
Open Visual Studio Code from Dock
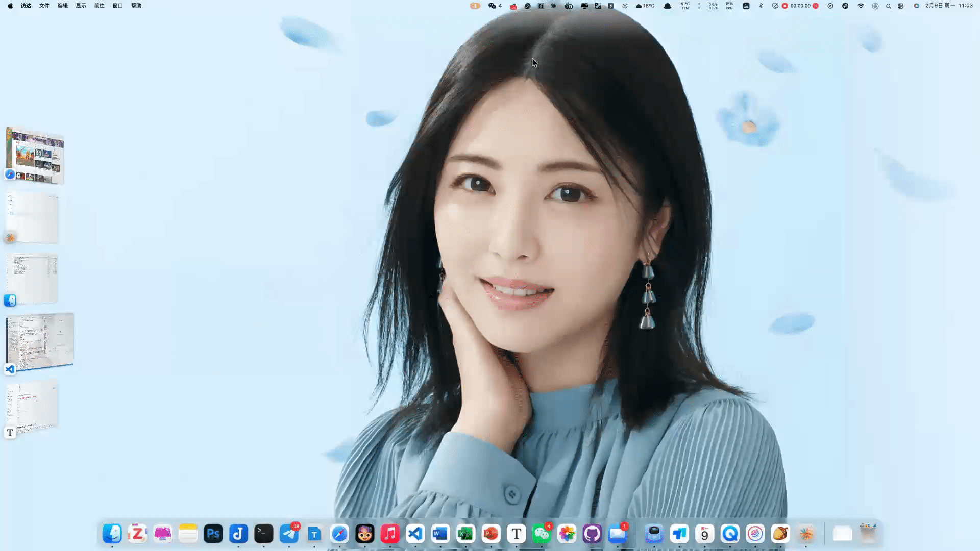point(415,534)
